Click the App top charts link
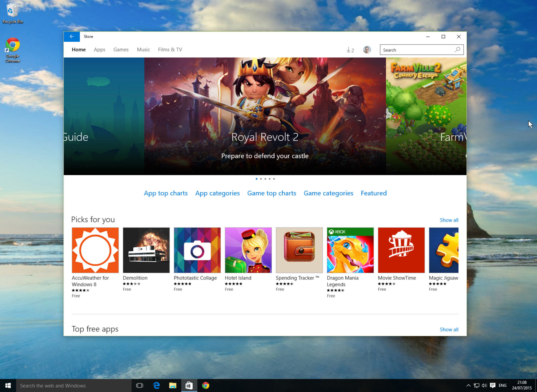 click(x=166, y=193)
